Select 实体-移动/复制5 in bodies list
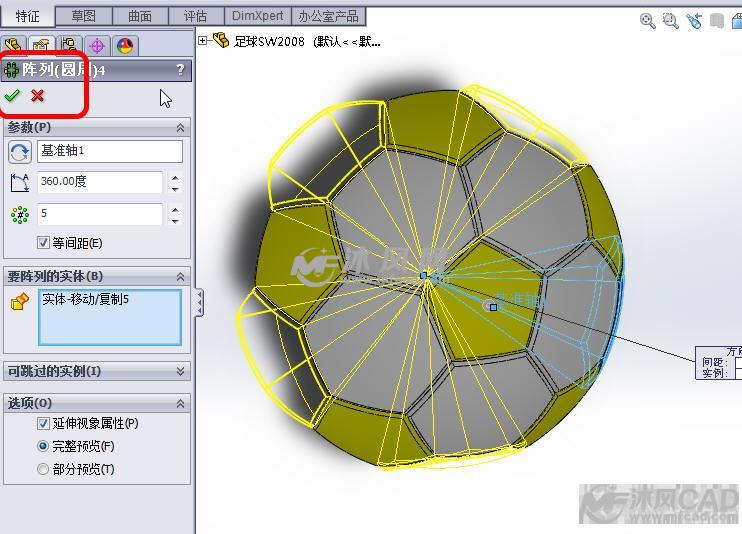The image size is (742, 534). (x=86, y=299)
